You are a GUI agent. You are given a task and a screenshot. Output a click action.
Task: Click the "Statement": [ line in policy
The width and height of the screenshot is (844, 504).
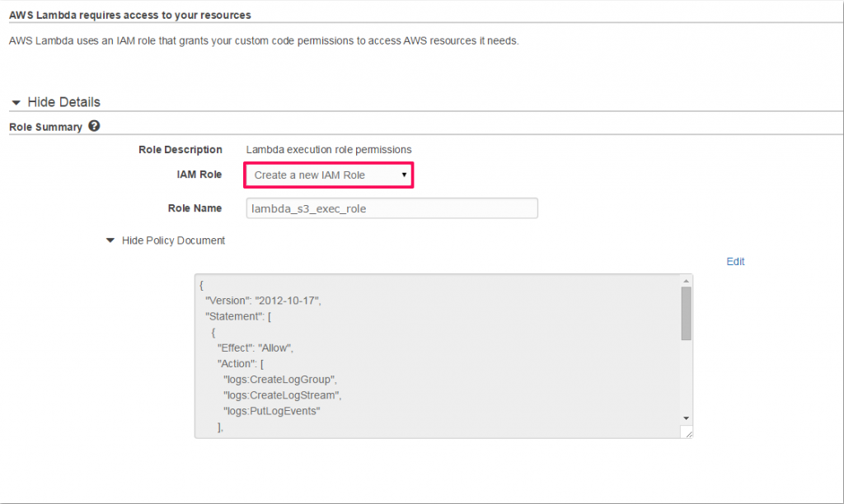coord(238,316)
